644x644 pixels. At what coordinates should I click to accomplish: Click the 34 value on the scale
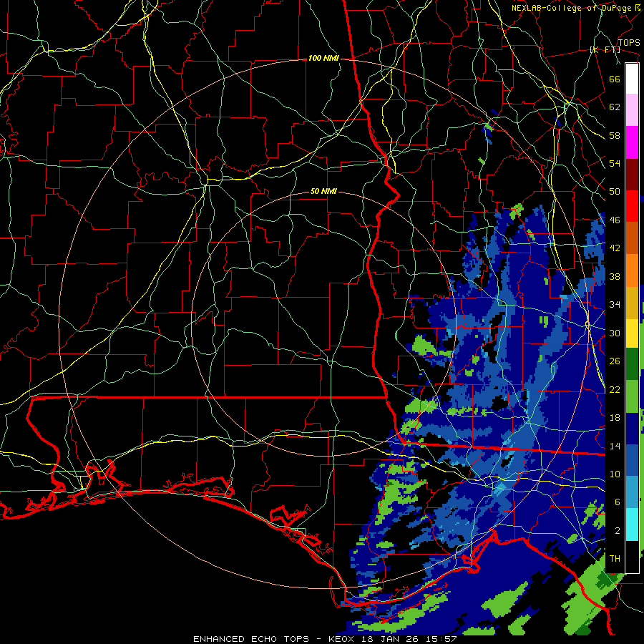[615, 305]
